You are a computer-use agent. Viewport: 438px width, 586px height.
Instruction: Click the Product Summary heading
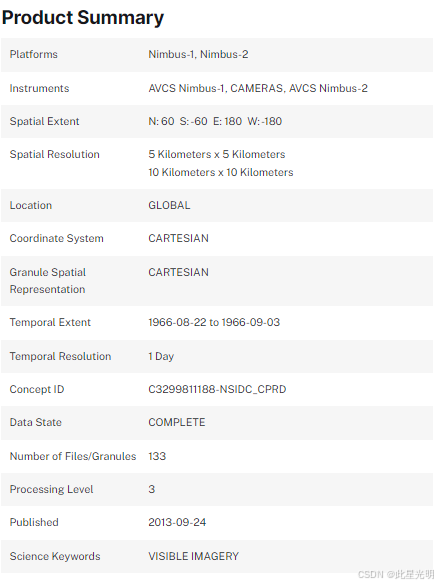pos(83,18)
